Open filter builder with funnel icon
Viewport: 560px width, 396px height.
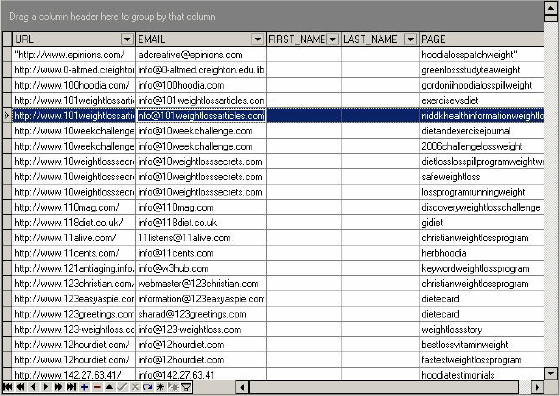[186, 387]
